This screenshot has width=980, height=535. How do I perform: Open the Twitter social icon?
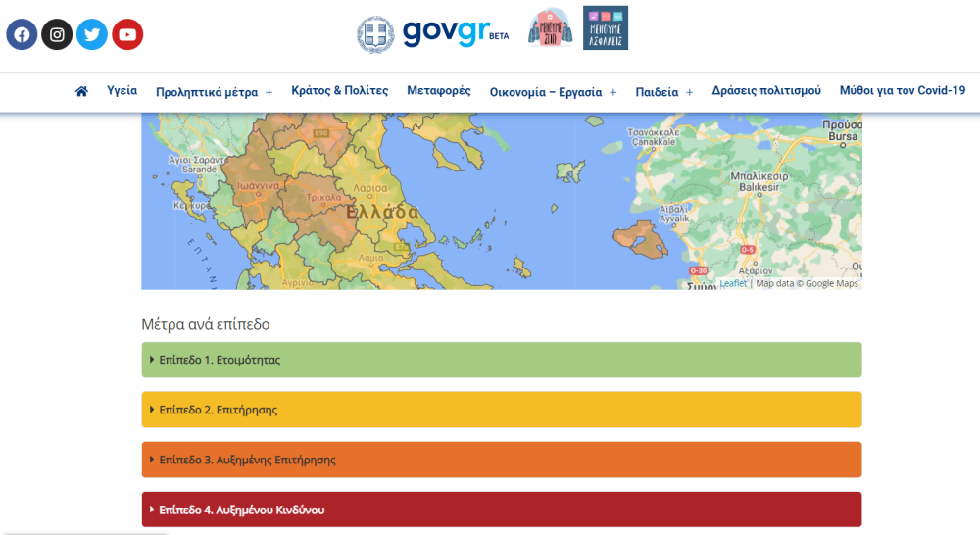tap(92, 34)
